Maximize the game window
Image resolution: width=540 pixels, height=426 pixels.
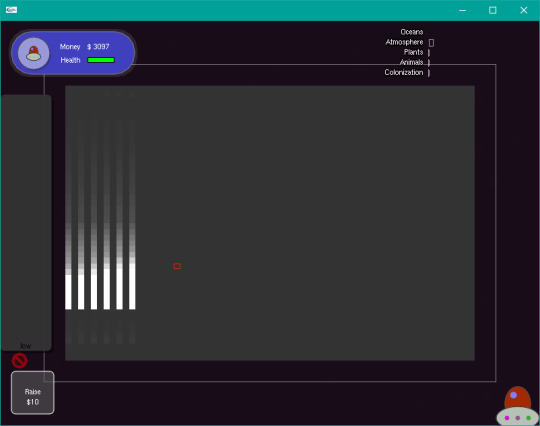[x=493, y=10]
